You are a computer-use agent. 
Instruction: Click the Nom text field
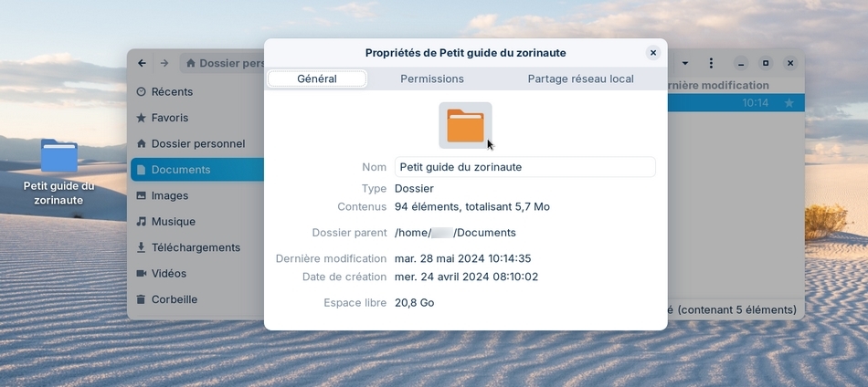524,167
